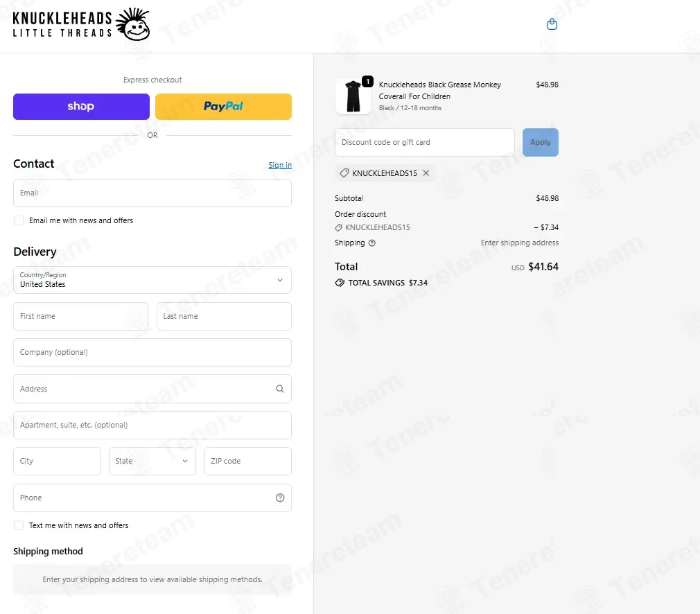Click the Apartment, suite, etc. field
Image resolution: width=700 pixels, height=614 pixels.
click(x=152, y=425)
